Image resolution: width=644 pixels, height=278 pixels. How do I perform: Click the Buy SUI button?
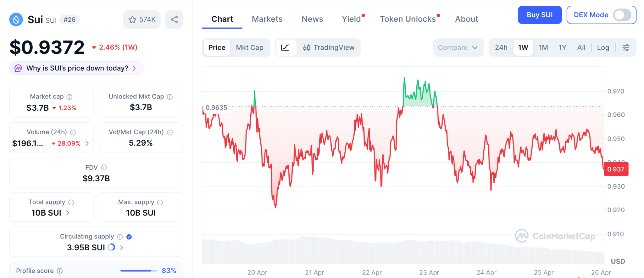pyautogui.click(x=540, y=15)
